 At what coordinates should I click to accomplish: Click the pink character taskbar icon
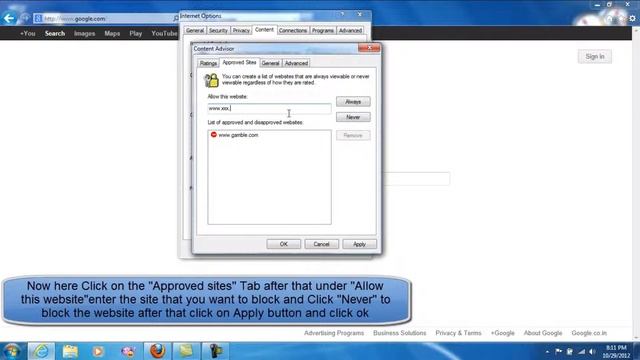click(128, 351)
